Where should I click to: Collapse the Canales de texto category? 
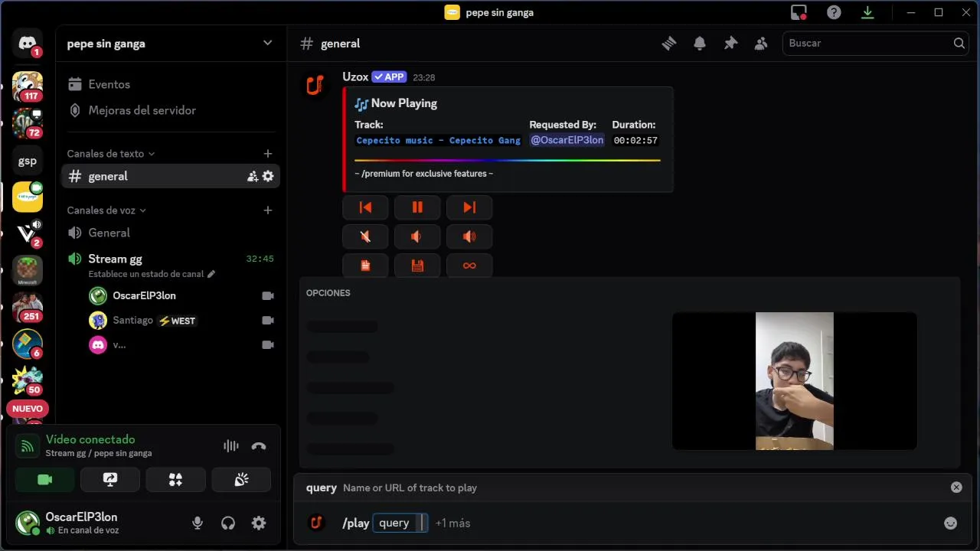tap(111, 154)
